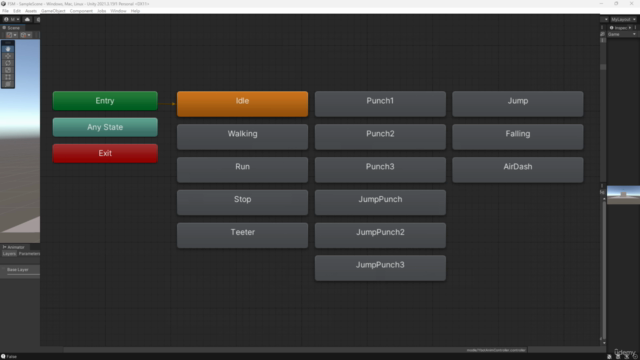Select the Stop state node
The height and width of the screenshot is (360, 640).
(242, 202)
